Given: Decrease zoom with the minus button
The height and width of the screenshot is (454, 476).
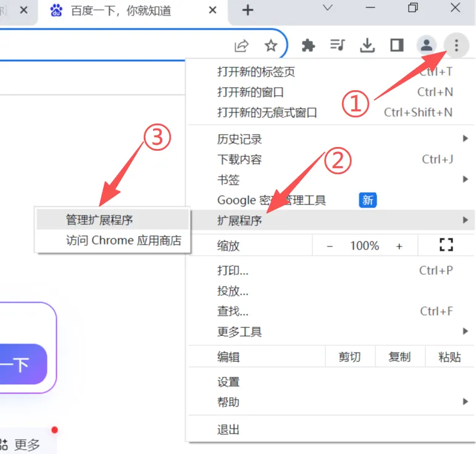Looking at the screenshot, I should coord(330,246).
